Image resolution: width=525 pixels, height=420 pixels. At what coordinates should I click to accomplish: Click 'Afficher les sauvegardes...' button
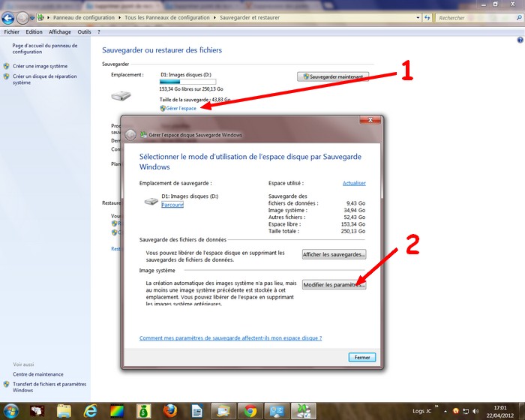pos(334,254)
